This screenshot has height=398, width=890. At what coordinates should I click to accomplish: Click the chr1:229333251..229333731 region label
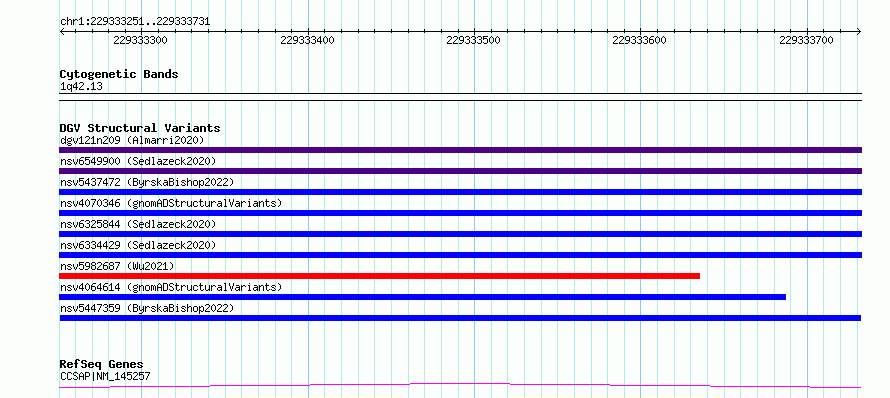pyautogui.click(x=135, y=22)
